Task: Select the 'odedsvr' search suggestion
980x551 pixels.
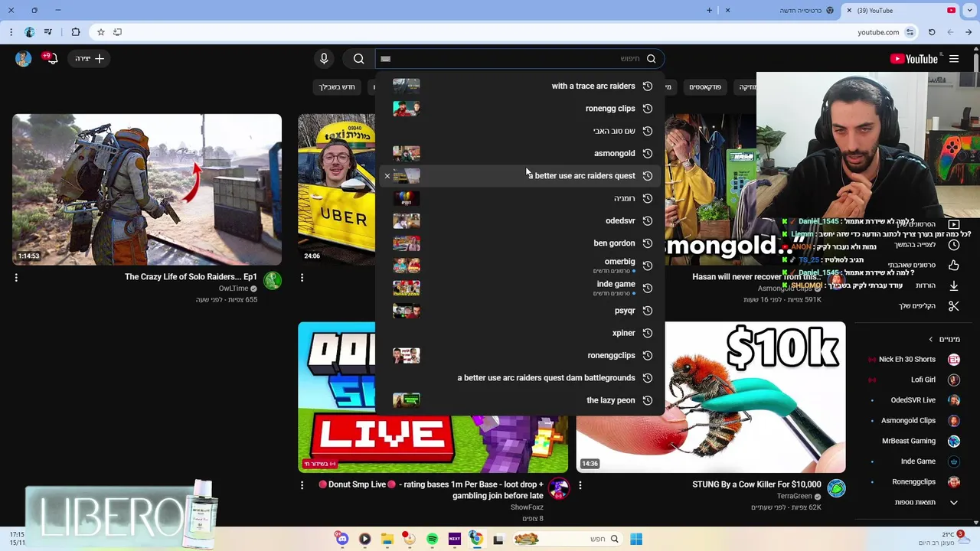Action: [x=521, y=220]
